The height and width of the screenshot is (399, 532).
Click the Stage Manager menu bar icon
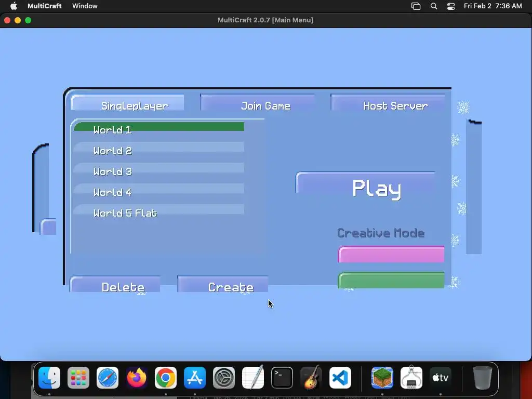pyautogui.click(x=416, y=6)
